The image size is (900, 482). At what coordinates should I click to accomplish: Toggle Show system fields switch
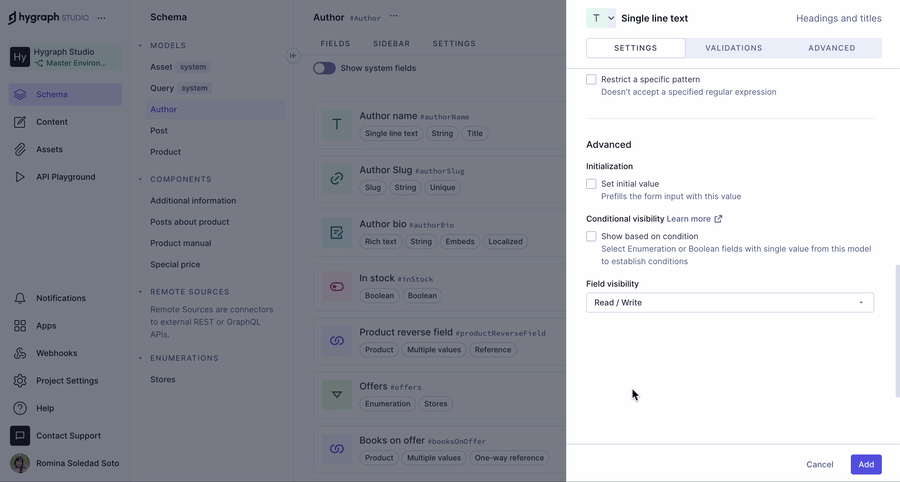pyautogui.click(x=324, y=68)
